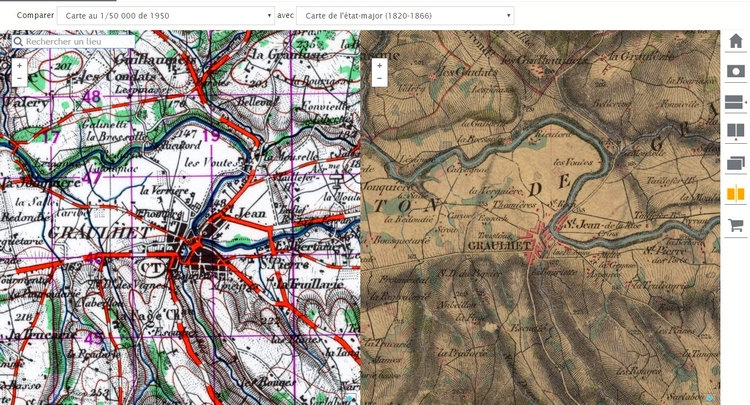Open the 'Carte de l'état-major' dropdown
The width and height of the screenshot is (750, 405).
coord(405,16)
